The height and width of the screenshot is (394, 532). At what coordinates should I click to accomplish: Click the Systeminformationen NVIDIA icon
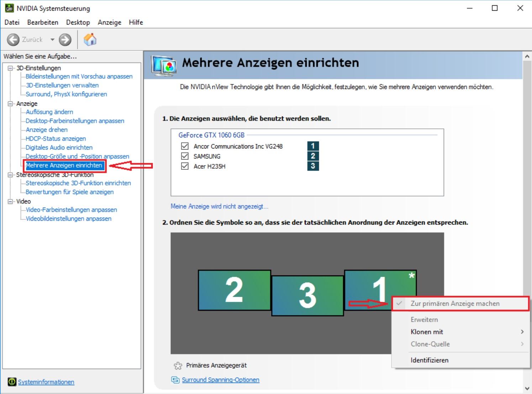(x=12, y=382)
